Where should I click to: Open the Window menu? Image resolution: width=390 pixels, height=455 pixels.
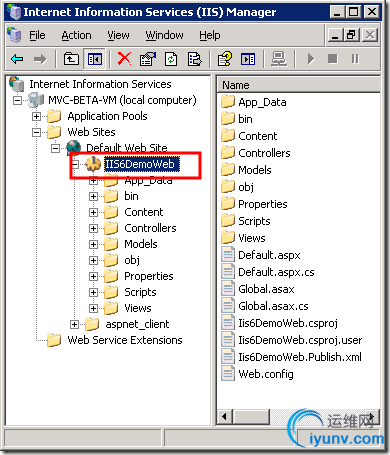(164, 35)
